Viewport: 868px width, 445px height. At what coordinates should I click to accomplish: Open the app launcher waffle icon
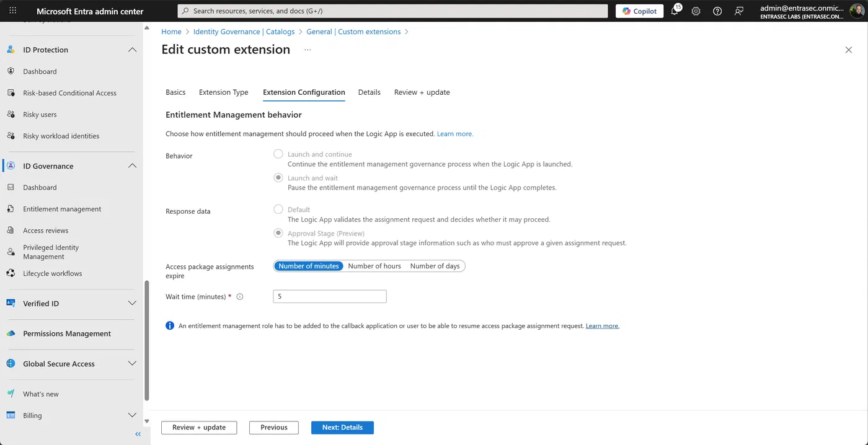(x=12, y=11)
